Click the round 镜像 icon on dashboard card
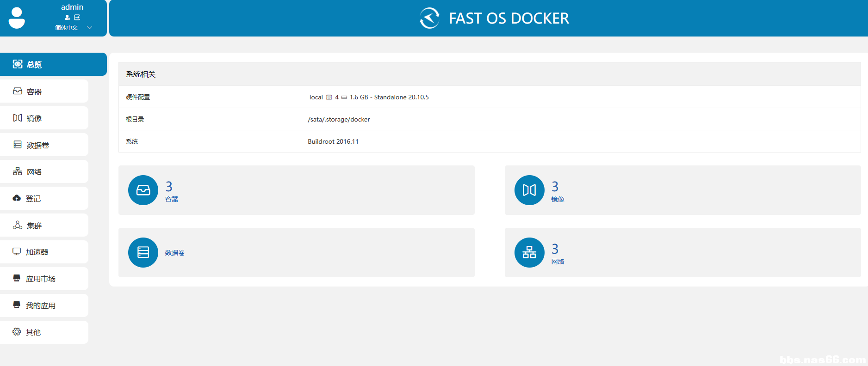The image size is (868, 366). 529,190
